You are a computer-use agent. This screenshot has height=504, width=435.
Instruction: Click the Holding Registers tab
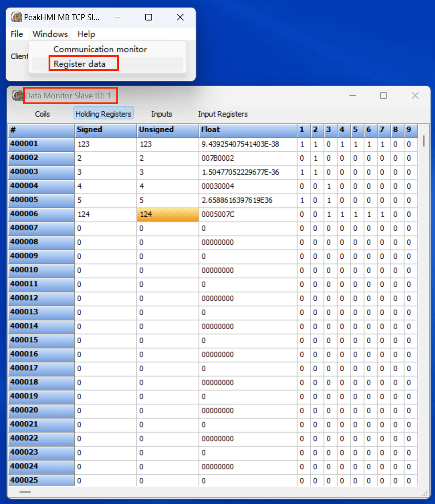103,113
